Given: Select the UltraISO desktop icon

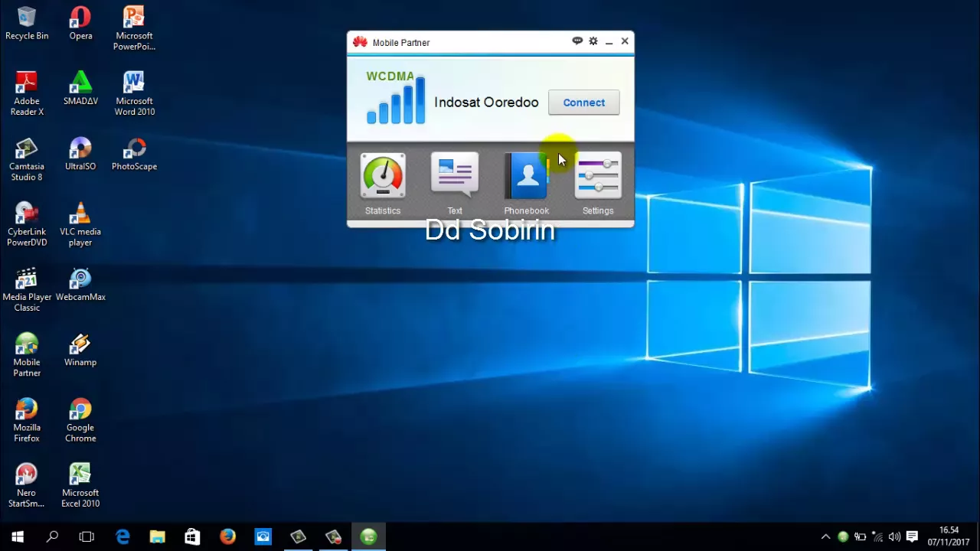Looking at the screenshot, I should [x=80, y=154].
